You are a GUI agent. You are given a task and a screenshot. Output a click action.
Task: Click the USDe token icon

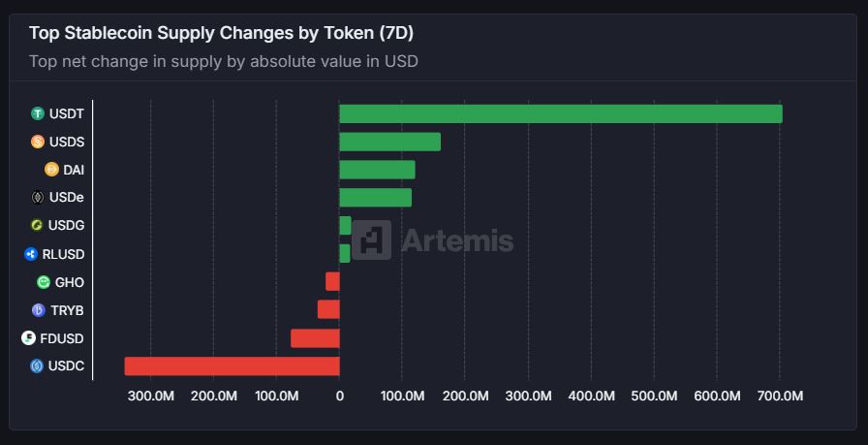point(38,198)
